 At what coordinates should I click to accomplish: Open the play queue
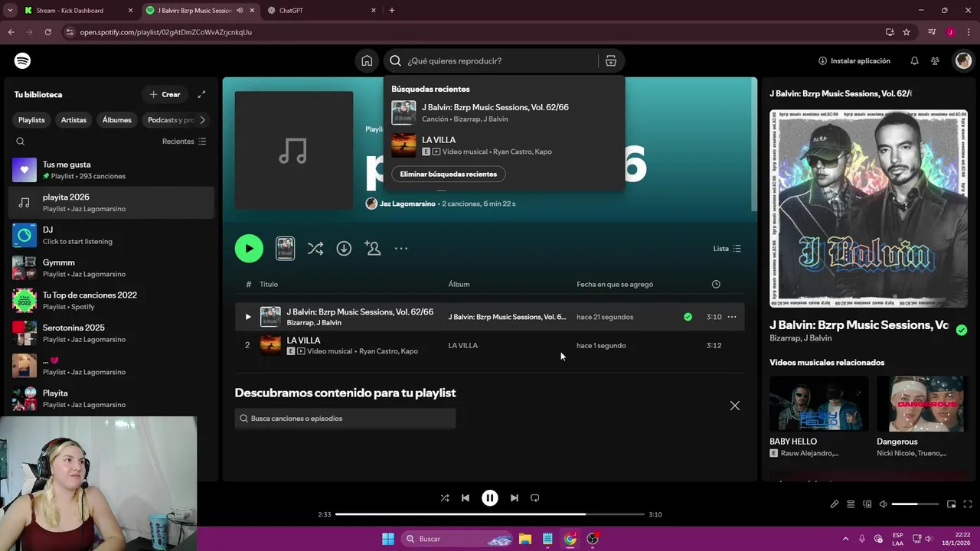coord(851,504)
